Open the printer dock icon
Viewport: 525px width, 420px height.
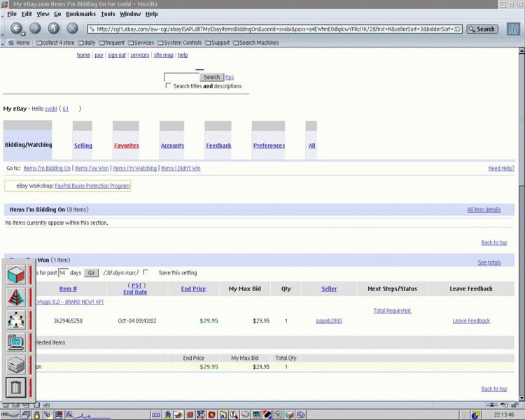(x=16, y=365)
